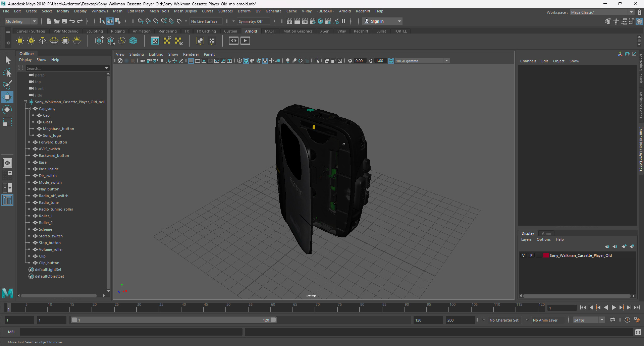Toggle the viewport grid display icon
Viewport: 644px width, 346px height.
pyautogui.click(x=191, y=61)
